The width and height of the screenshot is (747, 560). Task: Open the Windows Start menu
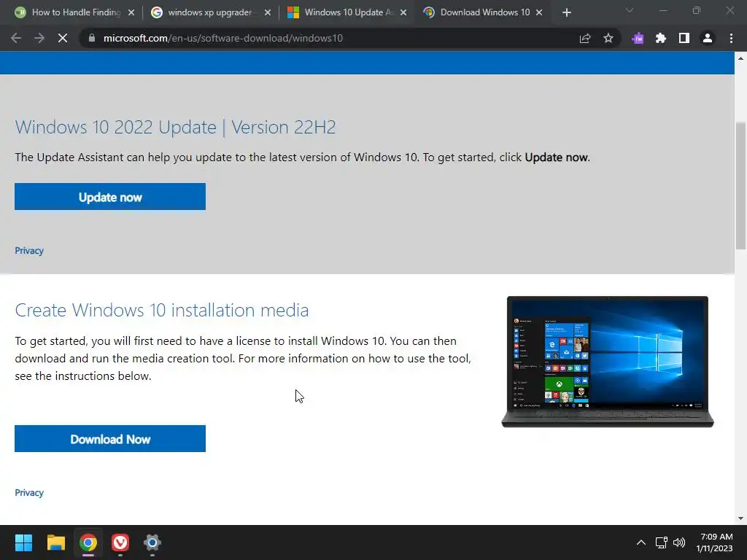tap(23, 542)
